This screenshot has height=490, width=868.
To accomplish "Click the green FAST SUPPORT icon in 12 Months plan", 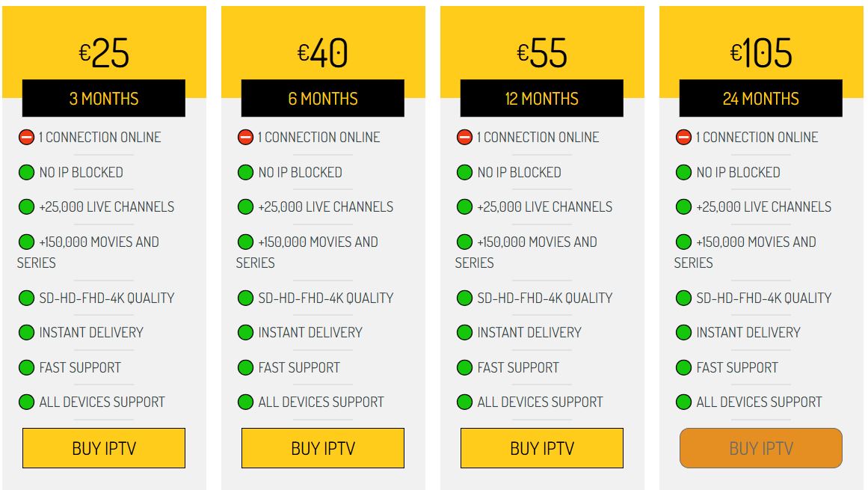I will pyautogui.click(x=464, y=368).
